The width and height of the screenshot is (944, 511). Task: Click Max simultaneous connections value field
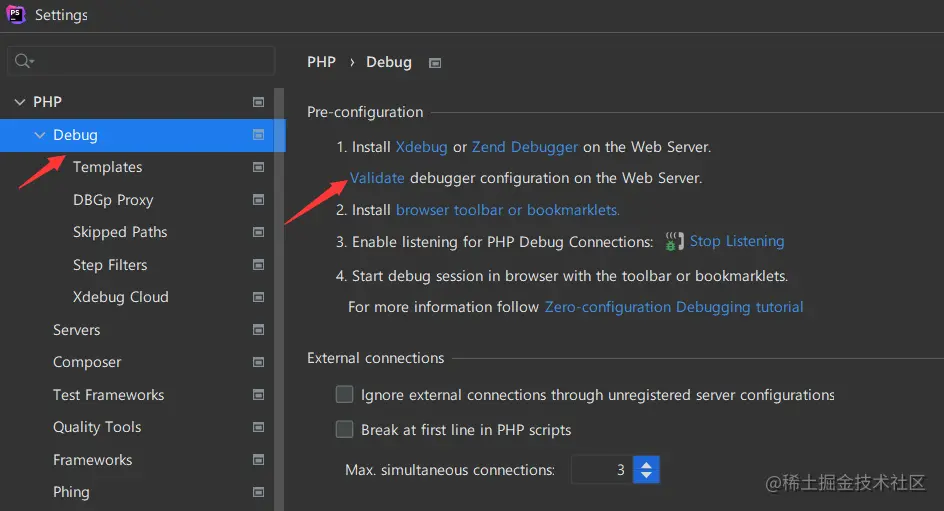(601, 469)
